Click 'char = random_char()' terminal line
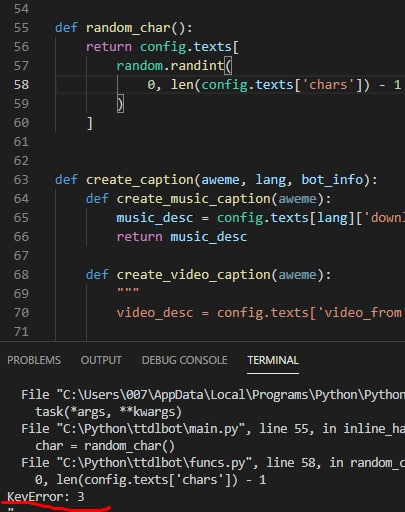405x512 pixels. coord(105,446)
